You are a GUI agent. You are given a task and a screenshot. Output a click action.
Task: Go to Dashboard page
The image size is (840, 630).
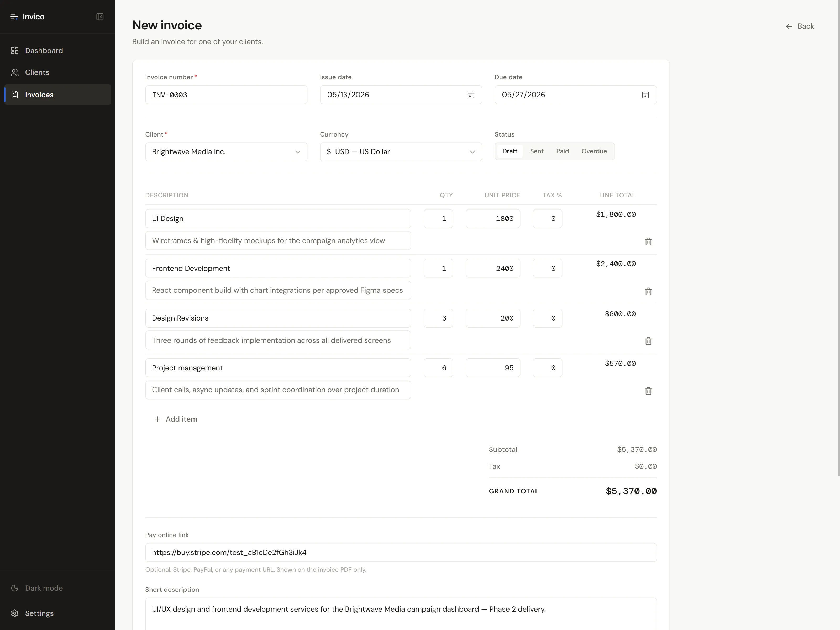point(58,50)
